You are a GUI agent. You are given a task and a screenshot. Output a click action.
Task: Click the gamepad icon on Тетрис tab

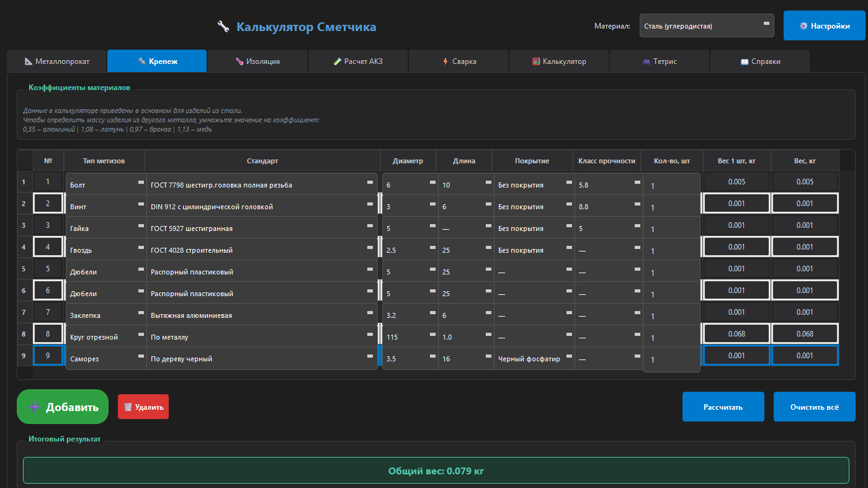(x=647, y=61)
